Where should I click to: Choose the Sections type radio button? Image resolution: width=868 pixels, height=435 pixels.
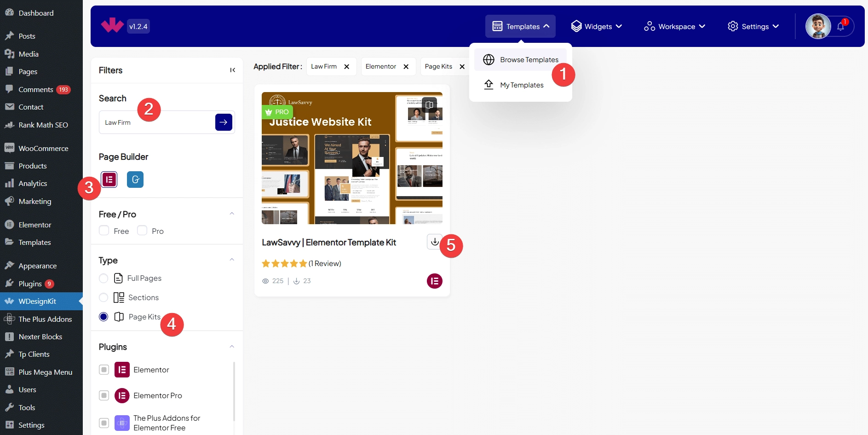(103, 298)
